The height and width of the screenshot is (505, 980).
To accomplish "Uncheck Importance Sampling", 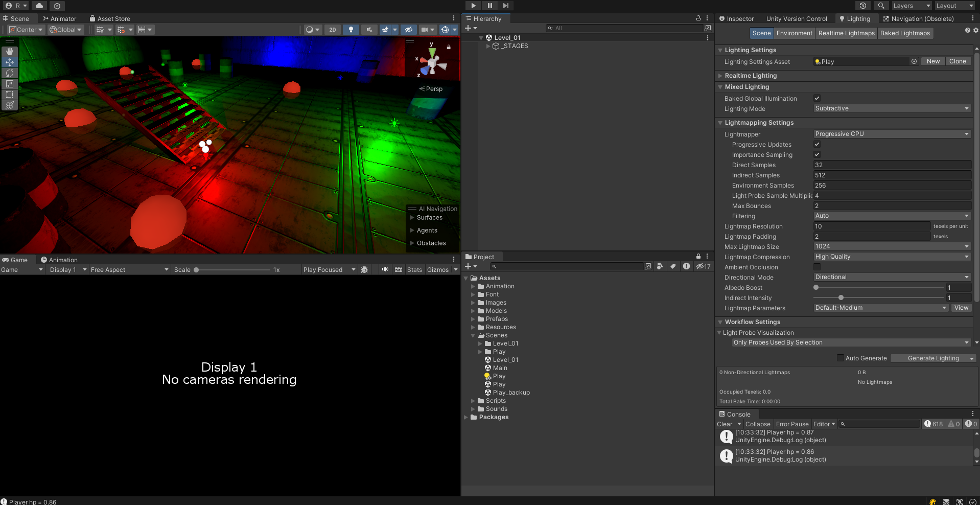I will point(817,154).
